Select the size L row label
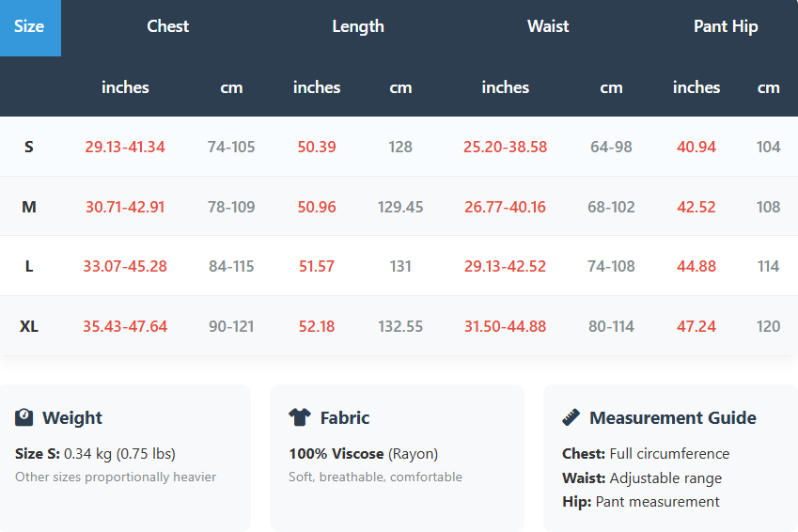This screenshot has width=798, height=532. point(29,266)
